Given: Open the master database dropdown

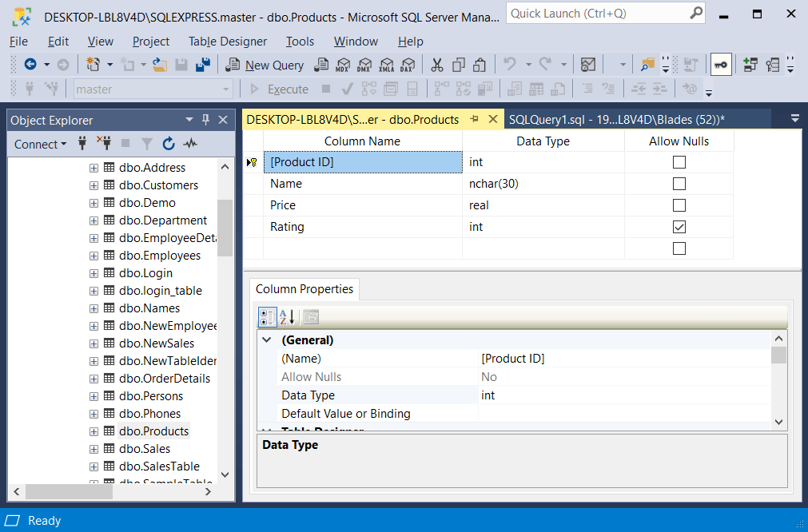Looking at the screenshot, I should coord(226,88).
